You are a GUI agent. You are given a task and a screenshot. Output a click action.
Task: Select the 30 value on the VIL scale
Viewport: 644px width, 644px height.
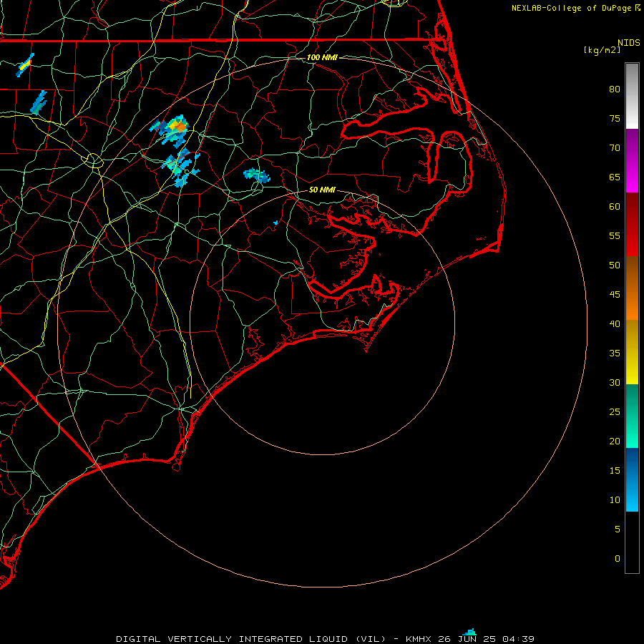pos(615,383)
